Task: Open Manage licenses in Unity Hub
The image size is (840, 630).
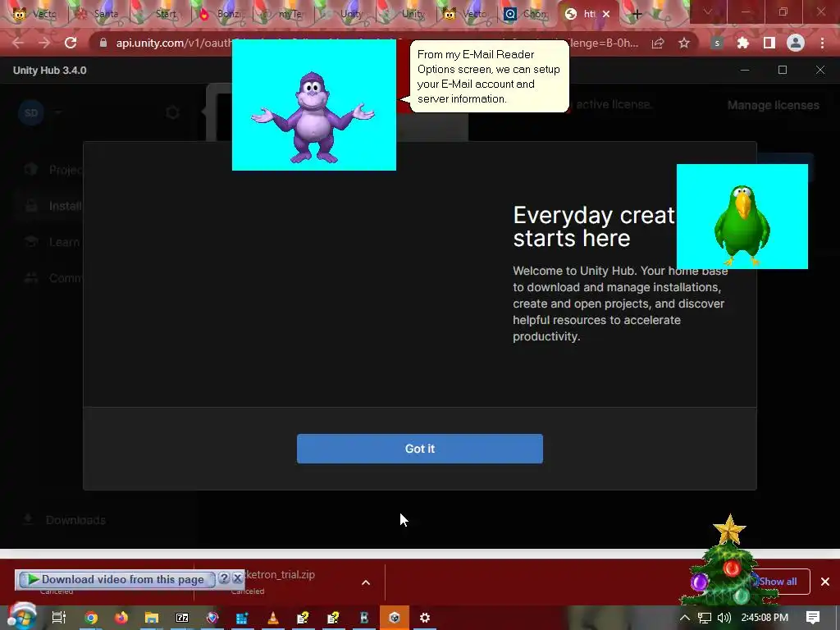Action: click(x=773, y=105)
